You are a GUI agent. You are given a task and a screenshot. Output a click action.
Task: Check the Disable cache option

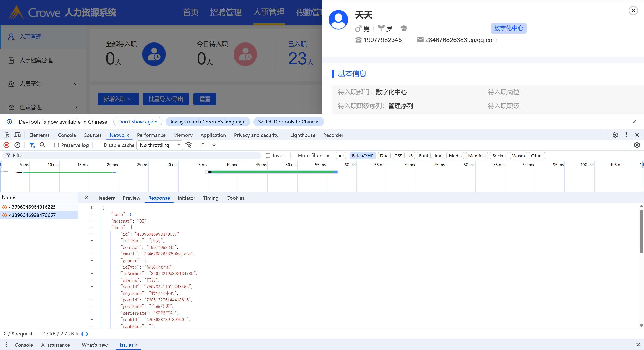99,145
